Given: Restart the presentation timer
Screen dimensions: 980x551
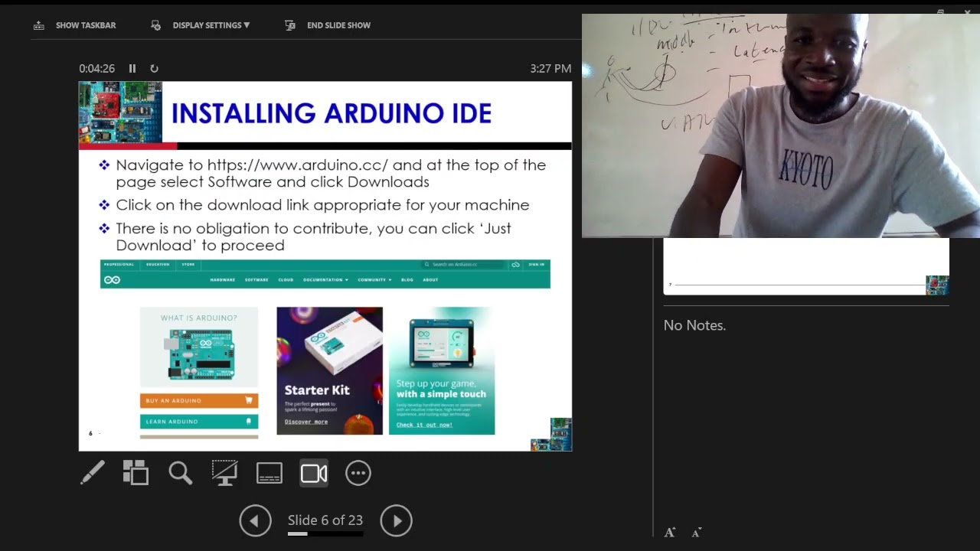Looking at the screenshot, I should point(154,68).
